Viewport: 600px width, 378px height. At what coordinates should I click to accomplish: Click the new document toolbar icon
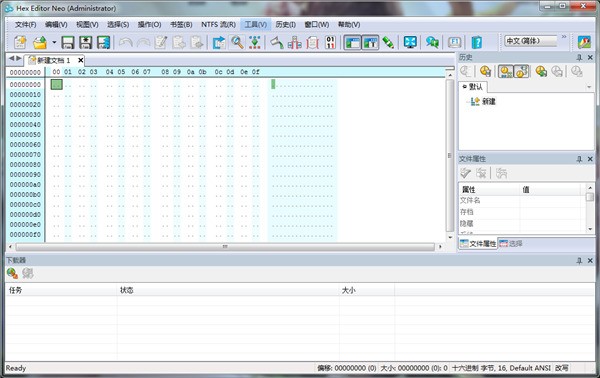[x=20, y=42]
